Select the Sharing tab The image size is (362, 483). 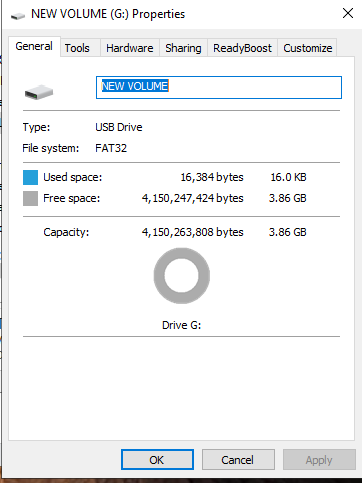[183, 48]
